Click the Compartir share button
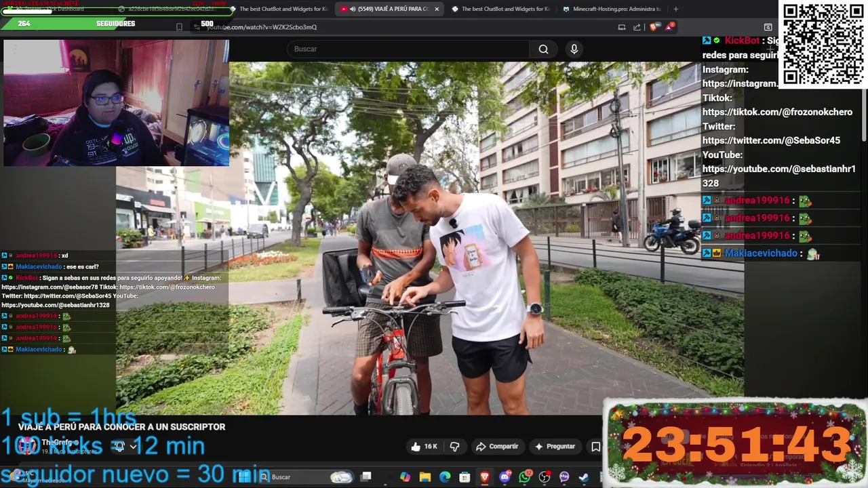The width and height of the screenshot is (868, 488). coord(497,447)
